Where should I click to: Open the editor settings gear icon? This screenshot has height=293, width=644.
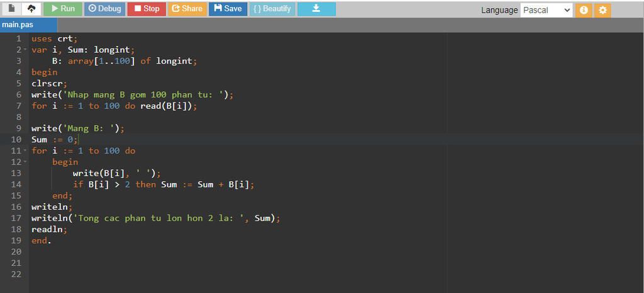tap(602, 10)
